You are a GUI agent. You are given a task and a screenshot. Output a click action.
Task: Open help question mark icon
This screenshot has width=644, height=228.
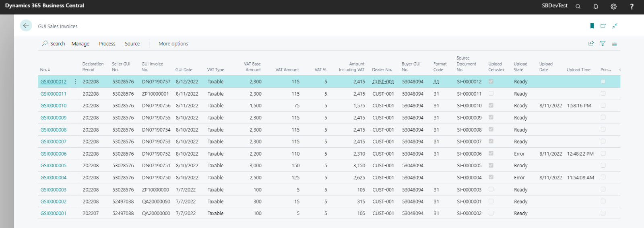632,6
